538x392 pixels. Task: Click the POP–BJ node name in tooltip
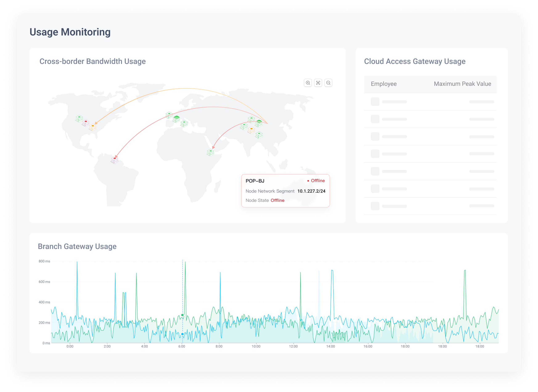[255, 181]
